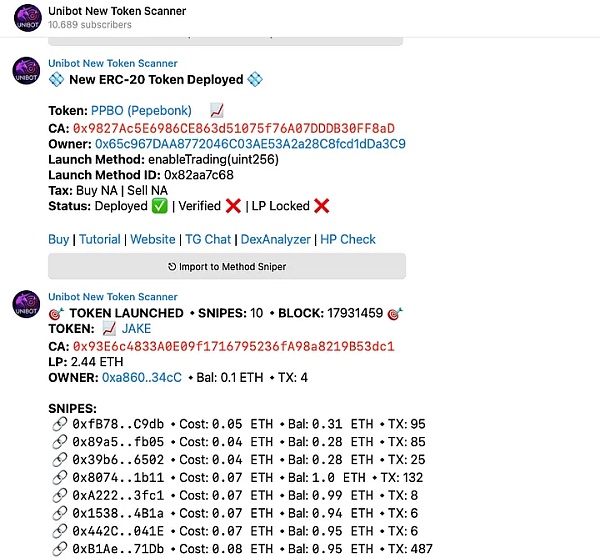
Task: Open the Buy link
Action: 59,240
